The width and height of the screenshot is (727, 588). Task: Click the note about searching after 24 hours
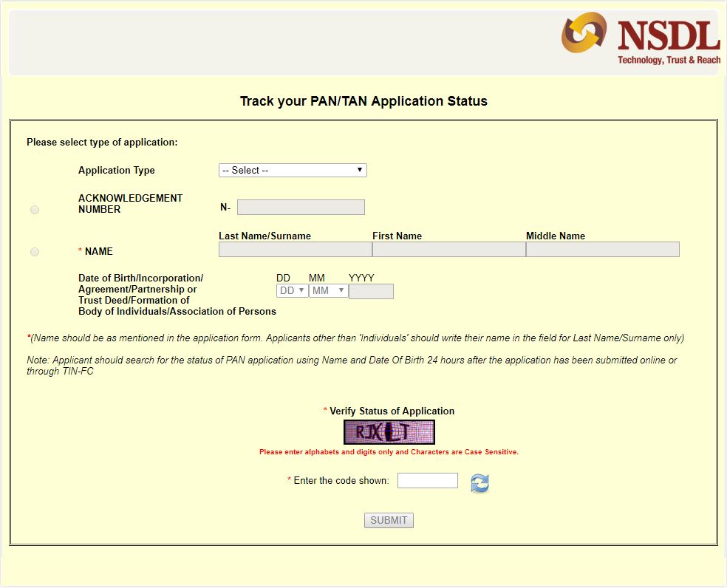pos(352,366)
